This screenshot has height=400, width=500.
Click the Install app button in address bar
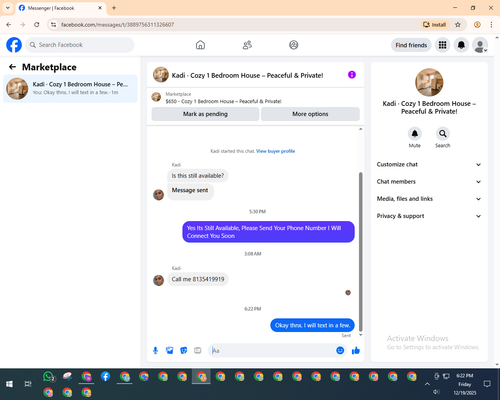click(435, 24)
